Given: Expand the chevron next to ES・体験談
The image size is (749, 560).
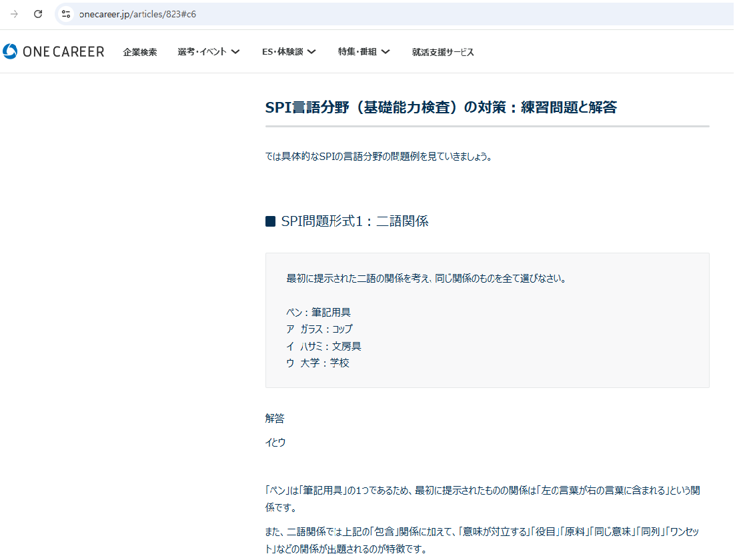Looking at the screenshot, I should 311,51.
